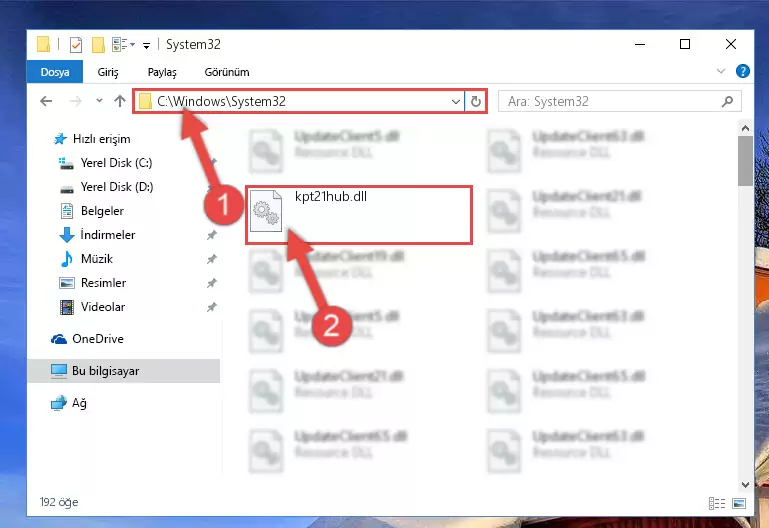Open the Dosya menu
This screenshot has width=769, height=528.
pos(55,72)
